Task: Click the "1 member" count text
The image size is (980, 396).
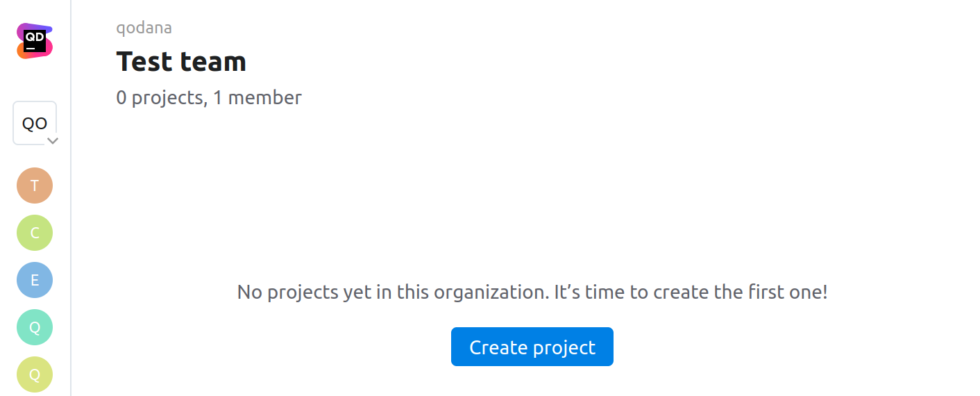Action: (x=257, y=98)
